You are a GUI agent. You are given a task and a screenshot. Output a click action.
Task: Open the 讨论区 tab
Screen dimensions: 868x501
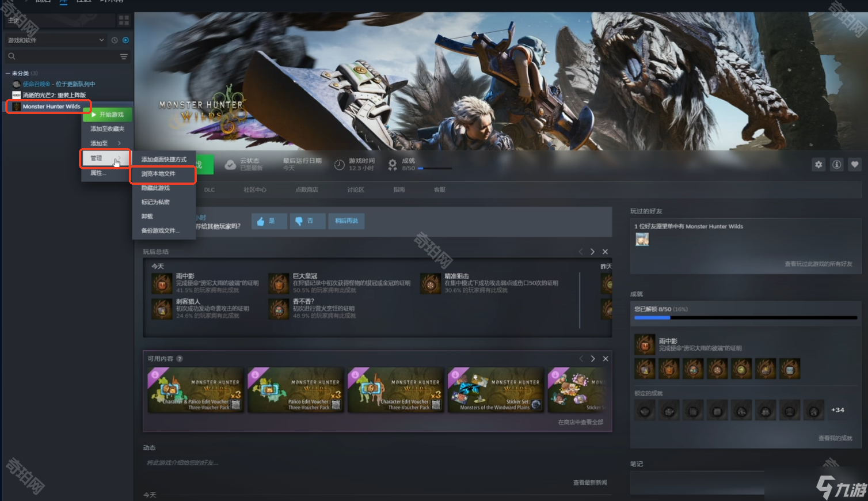pos(356,189)
